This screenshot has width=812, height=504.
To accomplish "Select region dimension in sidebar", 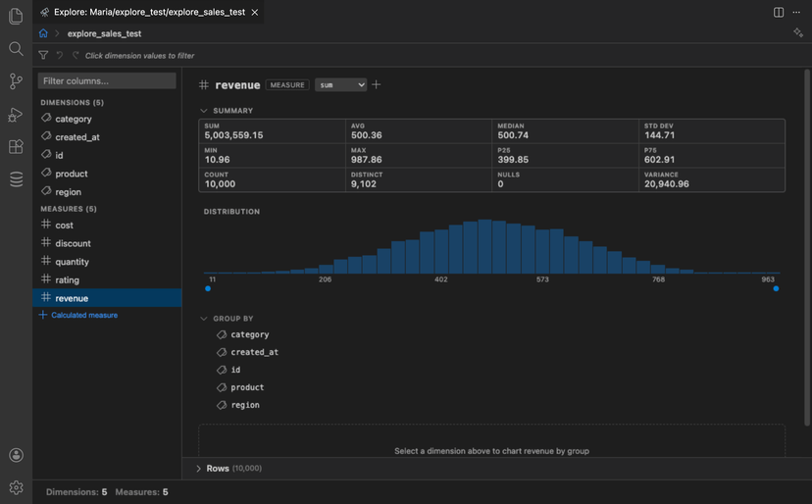I will click(107, 191).
